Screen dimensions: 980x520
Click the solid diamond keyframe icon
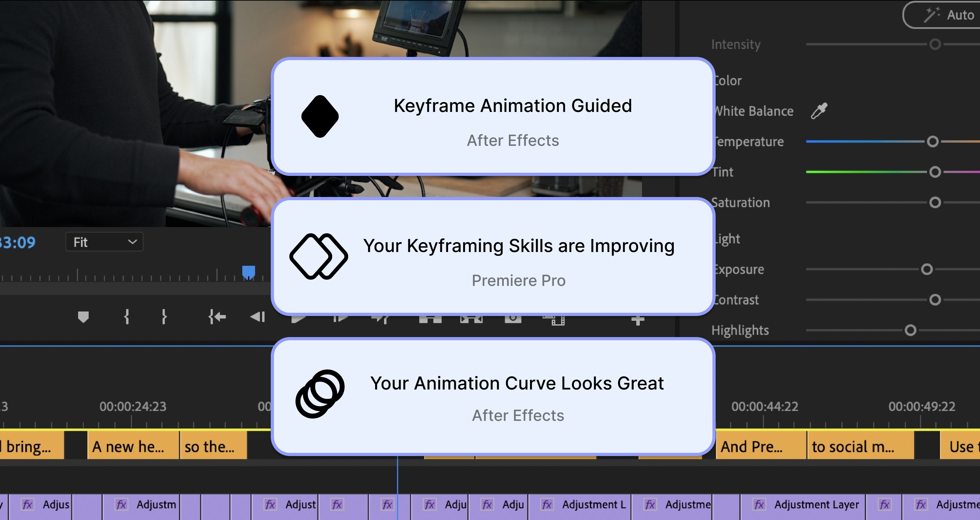click(320, 116)
